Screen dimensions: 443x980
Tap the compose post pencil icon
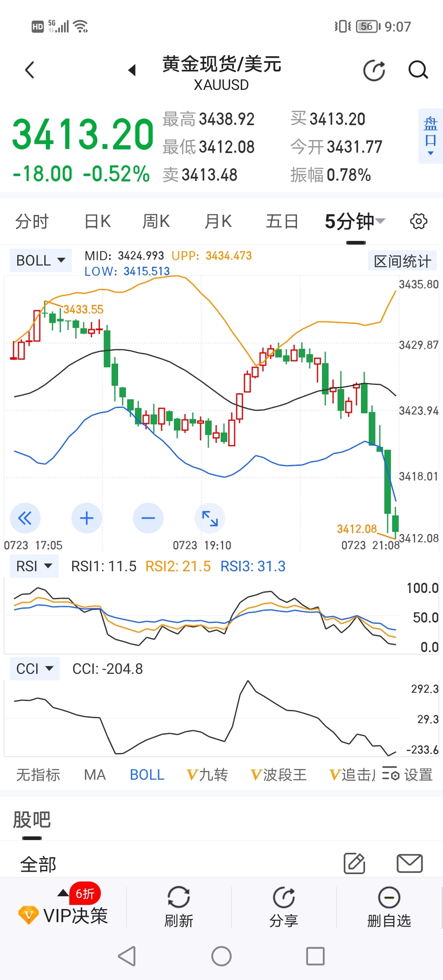tap(354, 863)
